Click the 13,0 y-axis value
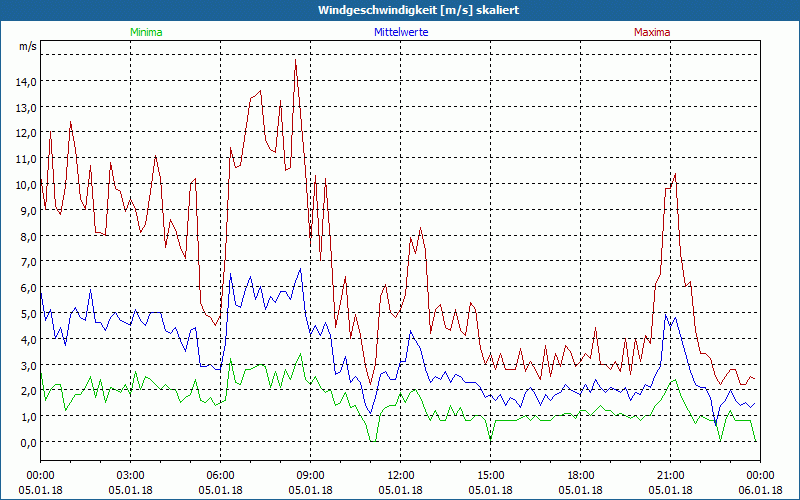 (28, 107)
